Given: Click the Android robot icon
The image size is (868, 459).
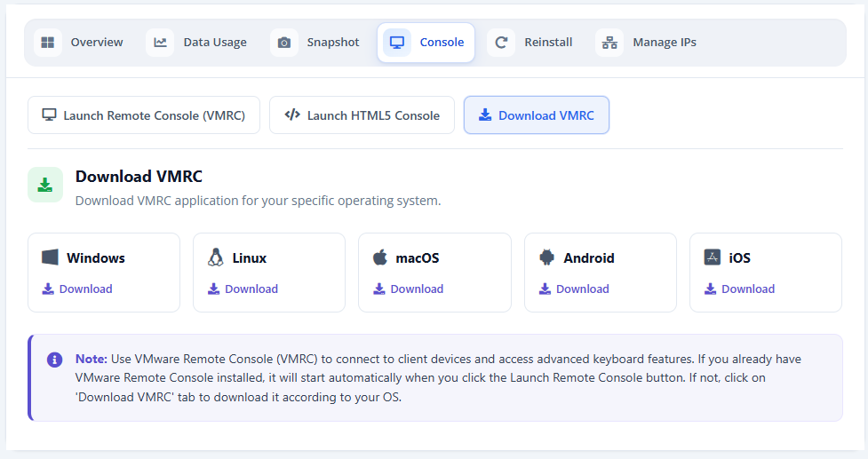Looking at the screenshot, I should (x=547, y=257).
